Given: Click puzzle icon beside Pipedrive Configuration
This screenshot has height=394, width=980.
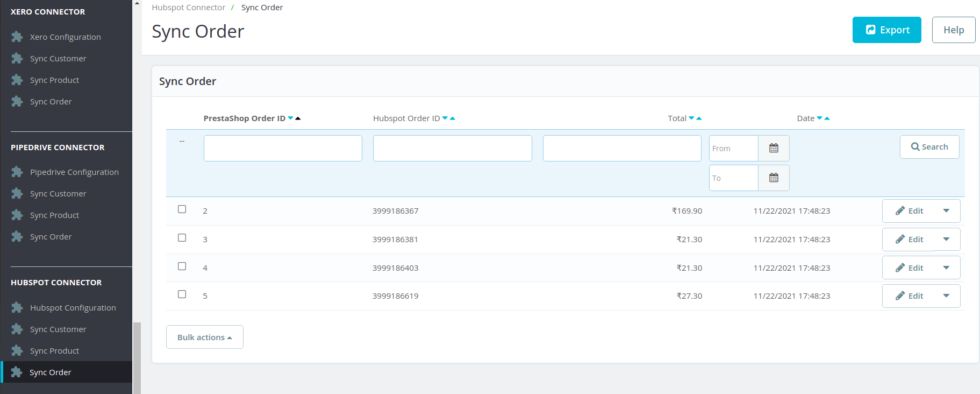Looking at the screenshot, I should 17,172.
